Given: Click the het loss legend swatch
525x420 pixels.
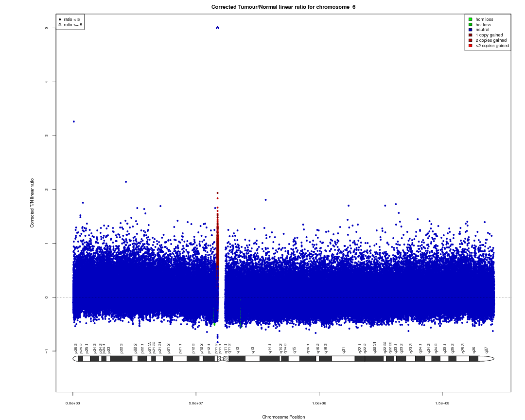Looking at the screenshot, I should (x=470, y=25).
